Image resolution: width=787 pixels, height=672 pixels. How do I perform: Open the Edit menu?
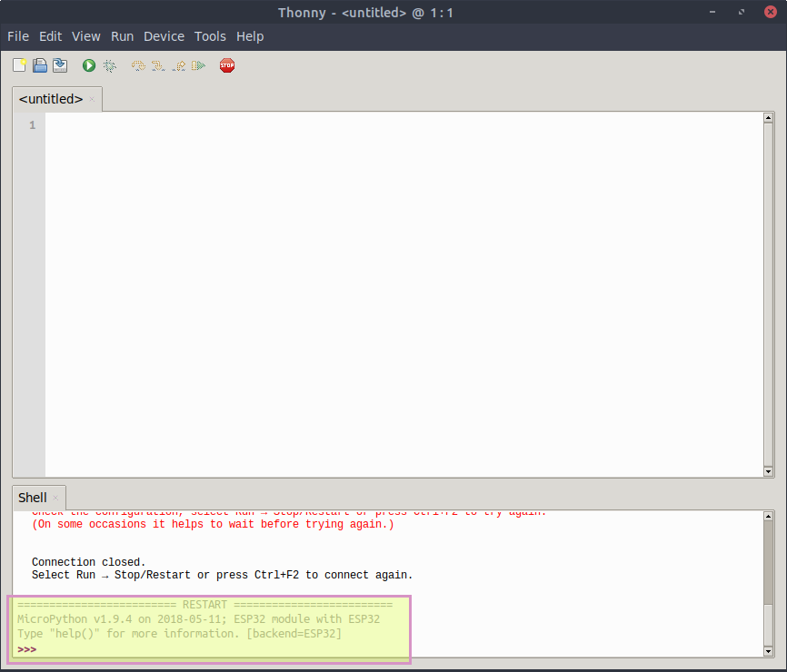[x=50, y=36]
